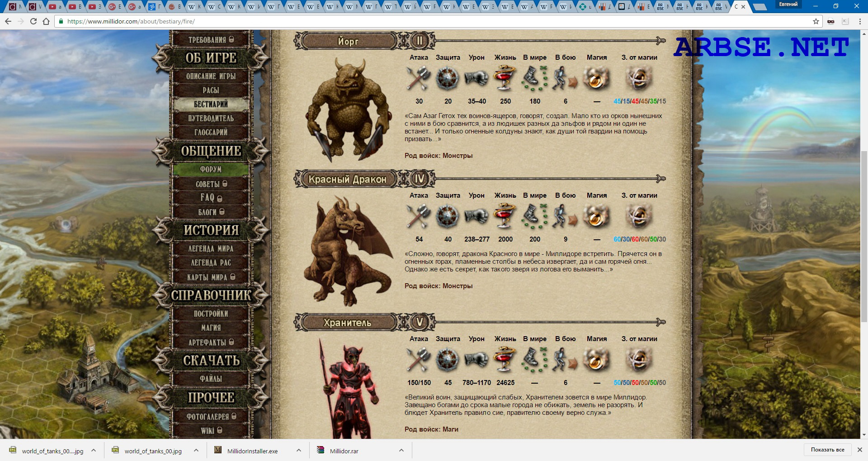
Task: Open the downloaded Millidor.rar file
Action: 344,451
